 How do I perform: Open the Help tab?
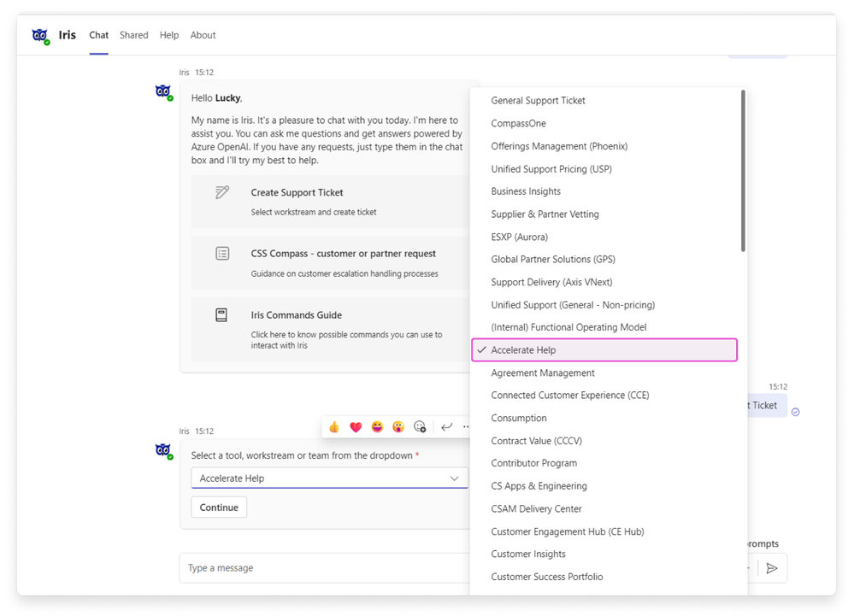coord(169,35)
